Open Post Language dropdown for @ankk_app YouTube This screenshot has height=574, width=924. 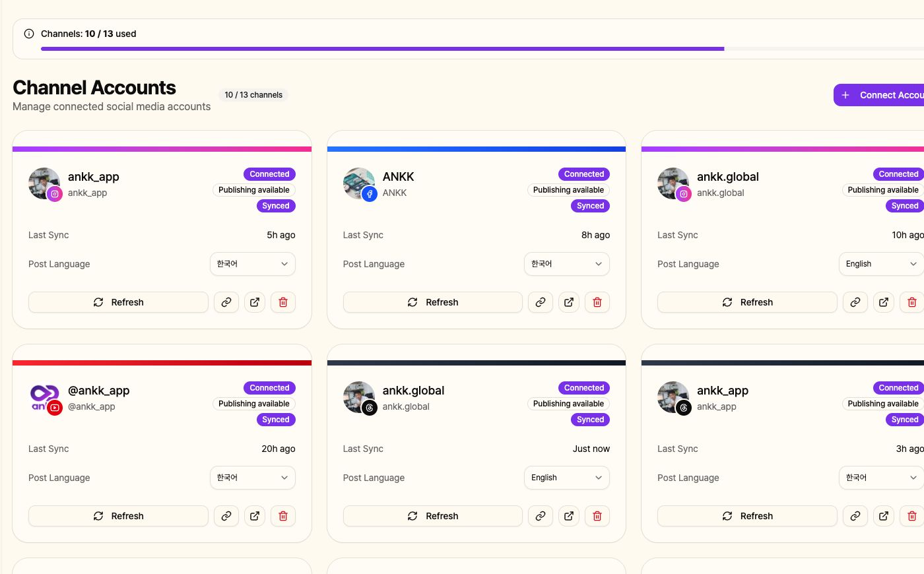253,478
